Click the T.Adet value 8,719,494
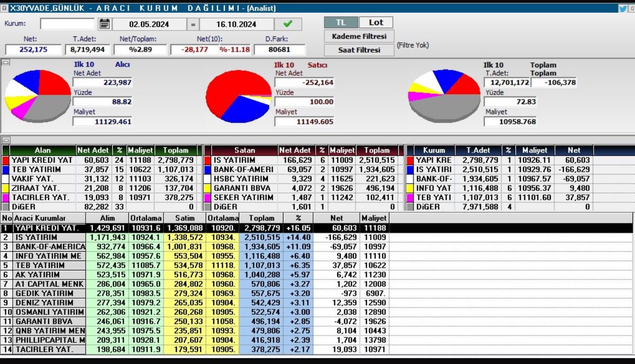 88,50
